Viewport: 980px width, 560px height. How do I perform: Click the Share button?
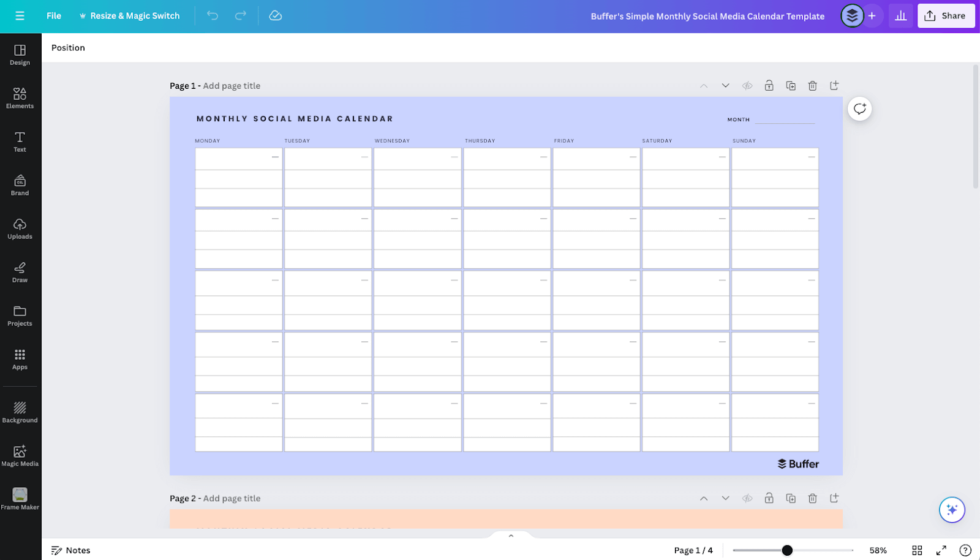945,15
